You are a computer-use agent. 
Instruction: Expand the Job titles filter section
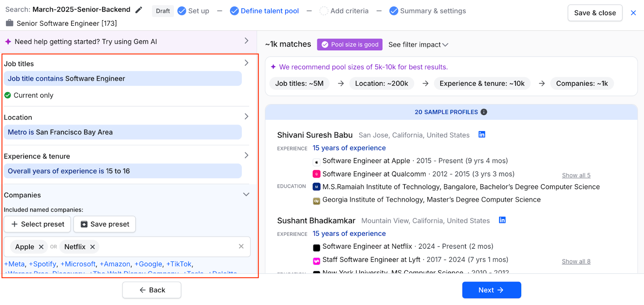[246, 63]
